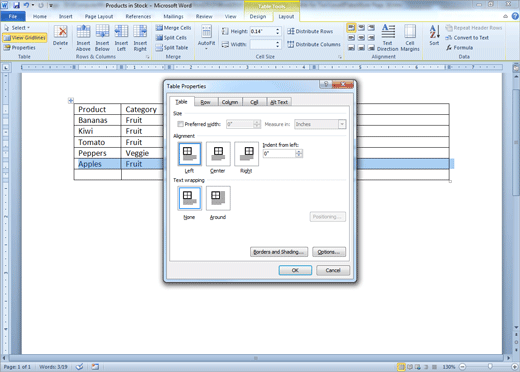Open the AutoFit menu

pos(206,37)
